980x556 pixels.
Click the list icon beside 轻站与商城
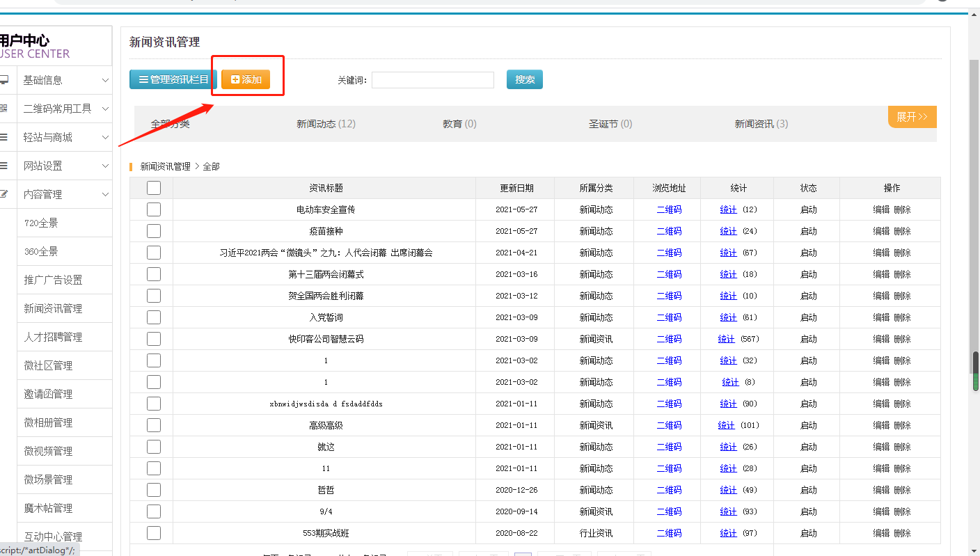tap(4, 137)
